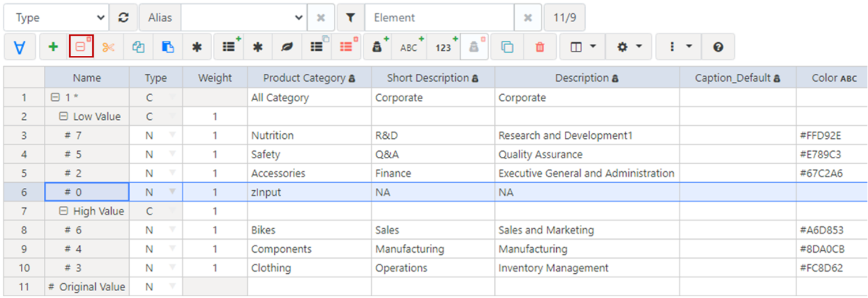Click the Name column header
The height and width of the screenshot is (298, 868).
87,78
